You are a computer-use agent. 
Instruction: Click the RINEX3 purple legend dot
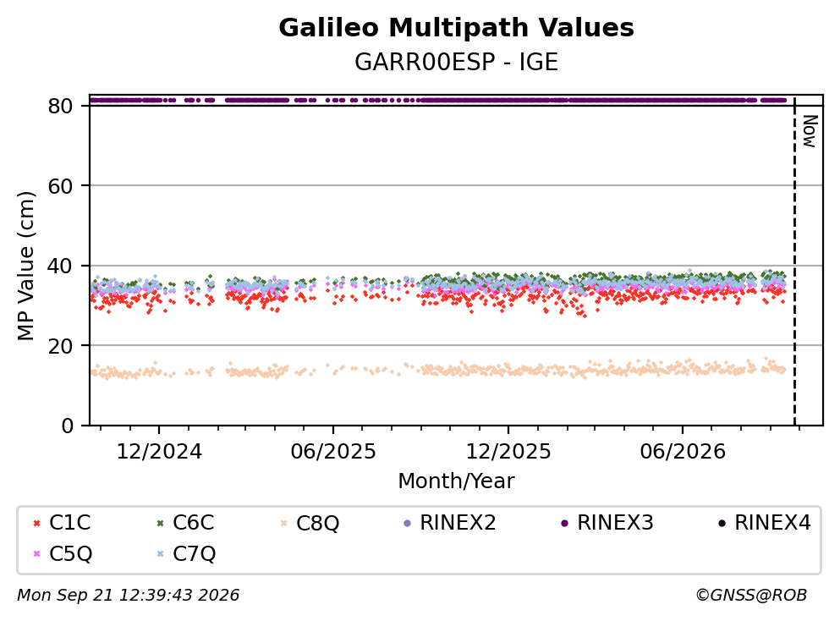click(x=564, y=524)
